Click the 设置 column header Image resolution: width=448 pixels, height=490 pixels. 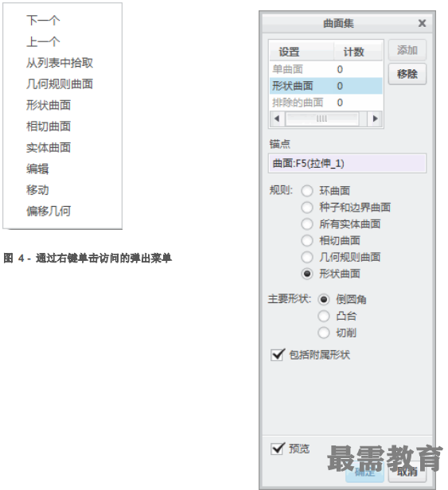click(x=302, y=52)
